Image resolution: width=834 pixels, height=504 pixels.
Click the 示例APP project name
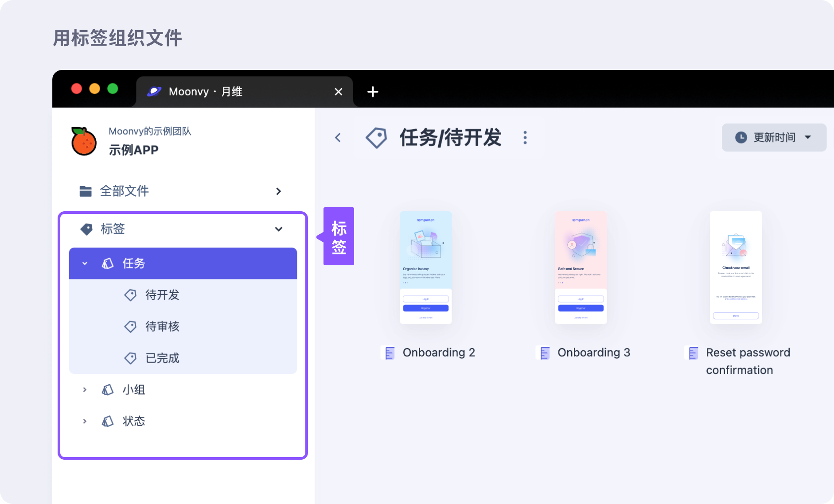coord(134,150)
